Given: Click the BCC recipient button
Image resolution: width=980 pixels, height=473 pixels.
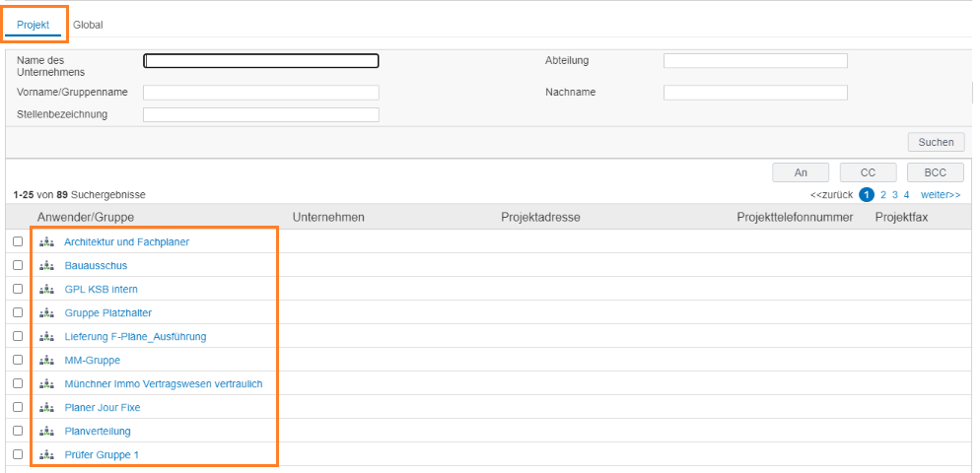Looking at the screenshot, I should tap(936, 172).
